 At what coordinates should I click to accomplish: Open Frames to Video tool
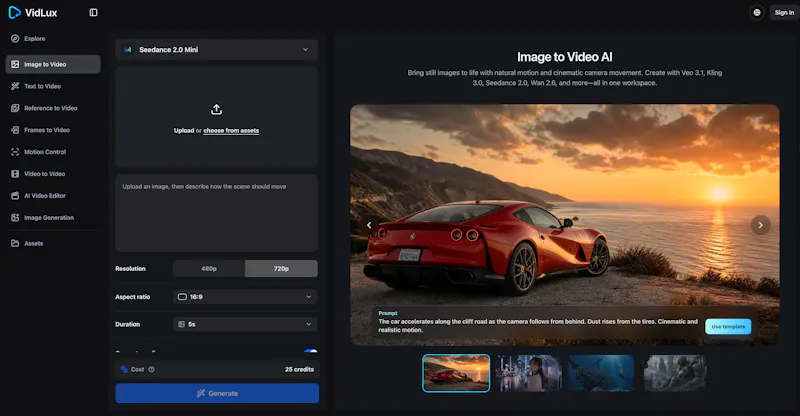click(x=53, y=130)
